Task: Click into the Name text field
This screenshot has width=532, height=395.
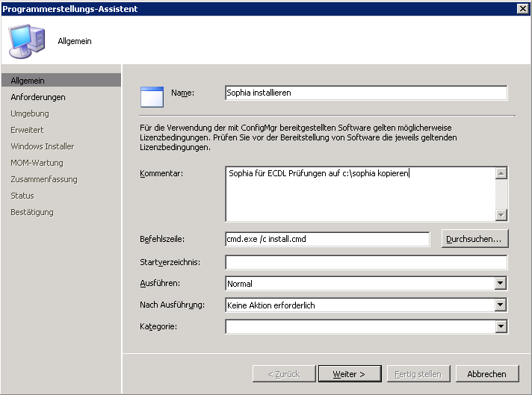Action: (365, 93)
